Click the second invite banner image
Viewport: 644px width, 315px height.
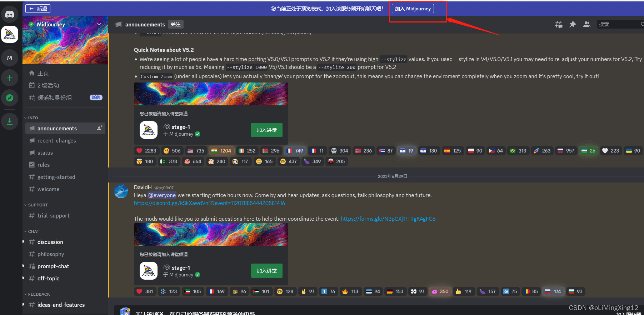211,235
